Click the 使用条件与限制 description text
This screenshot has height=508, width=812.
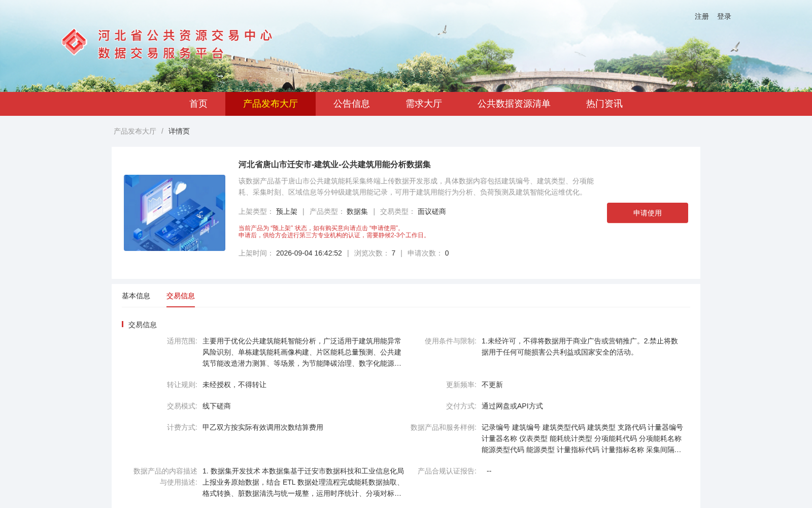coord(580,346)
